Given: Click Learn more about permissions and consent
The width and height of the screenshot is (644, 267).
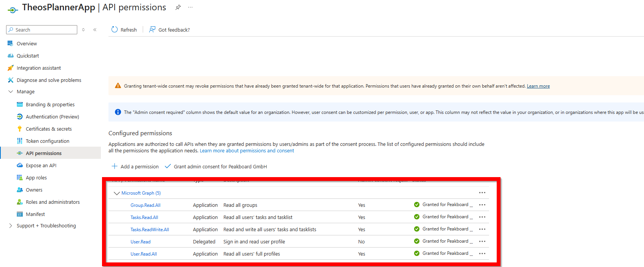Looking at the screenshot, I should (247, 151).
